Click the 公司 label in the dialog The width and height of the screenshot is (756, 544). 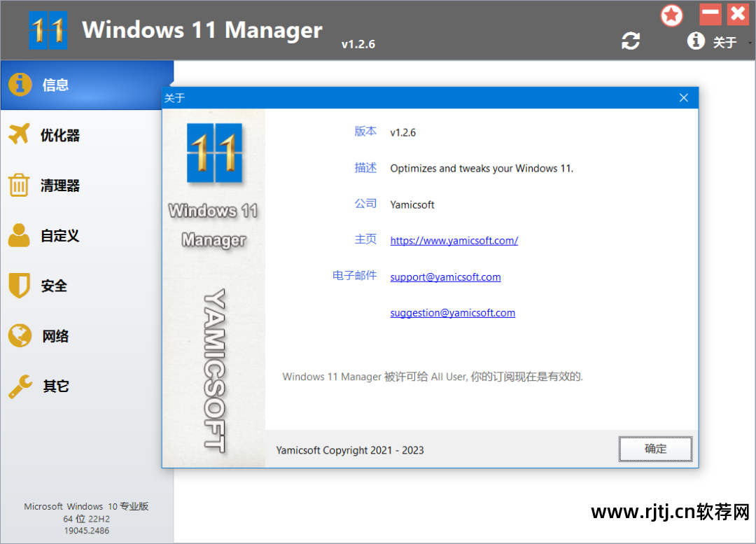pyautogui.click(x=365, y=204)
